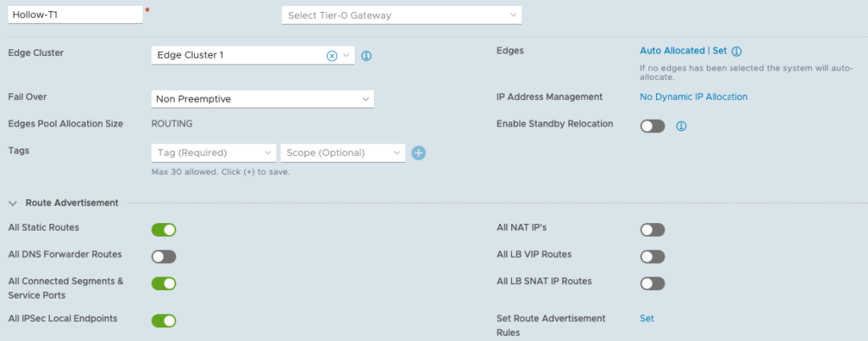Collapse the Route Advertisement section
The height and width of the screenshot is (341, 868).
tap(13, 204)
